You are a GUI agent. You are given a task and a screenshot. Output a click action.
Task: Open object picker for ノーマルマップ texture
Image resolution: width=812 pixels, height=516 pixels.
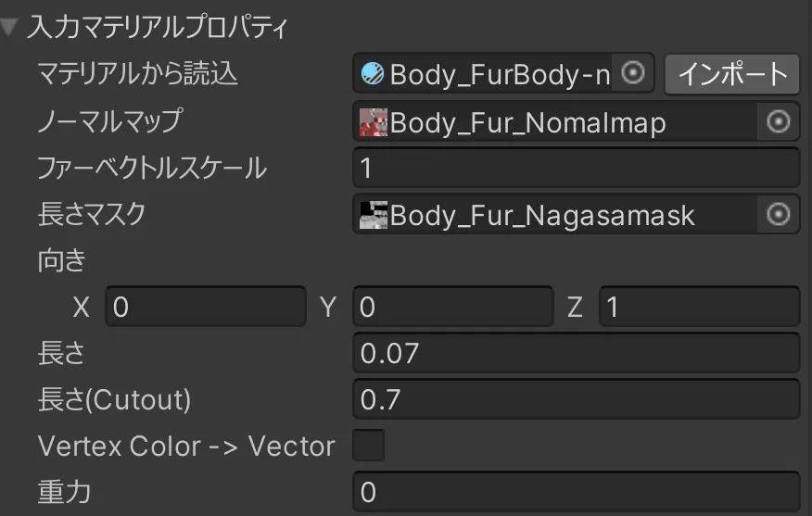tap(778, 121)
